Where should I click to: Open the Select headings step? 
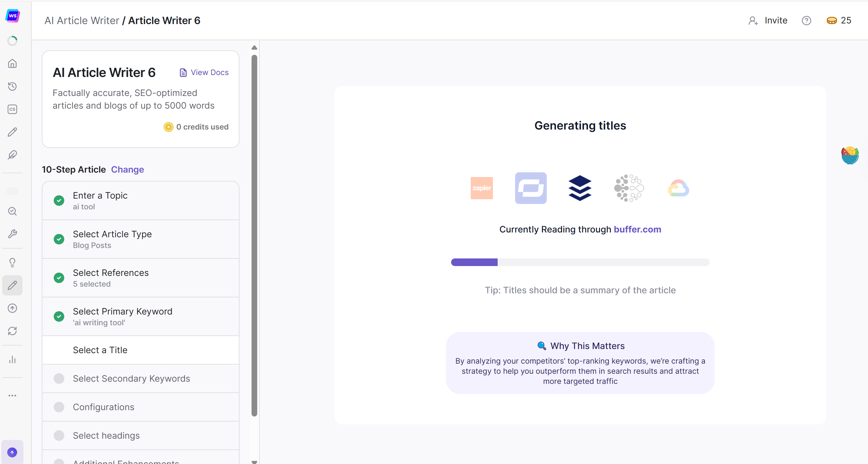point(106,435)
